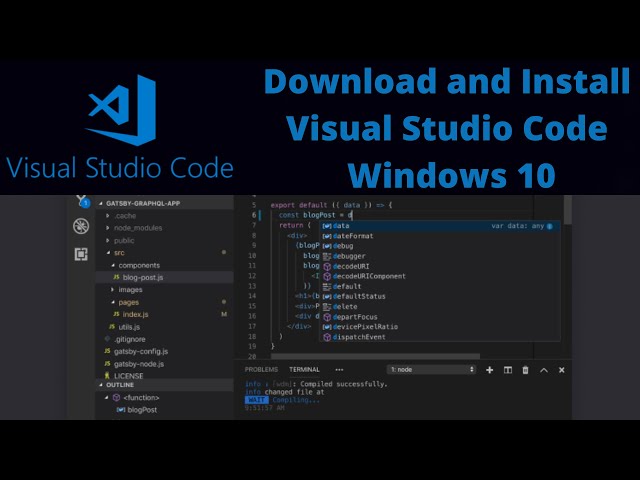Open the .gitignore file

tap(164, 339)
